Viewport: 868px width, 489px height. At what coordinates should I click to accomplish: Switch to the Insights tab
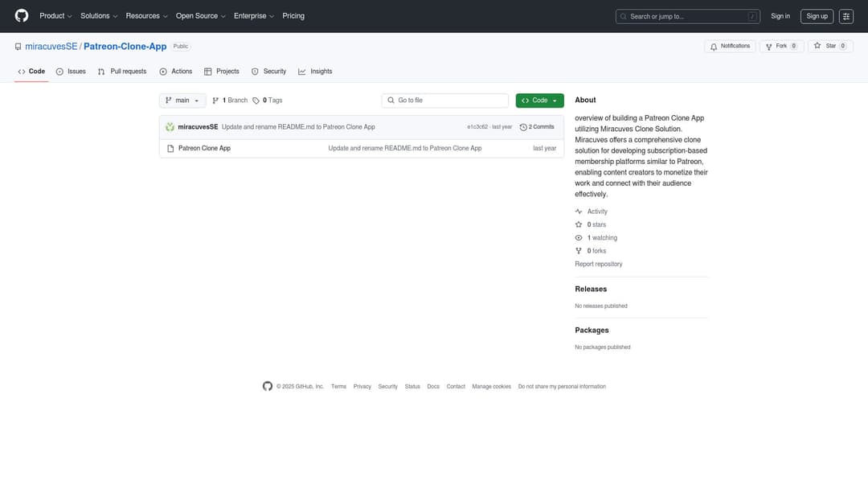[x=315, y=72]
